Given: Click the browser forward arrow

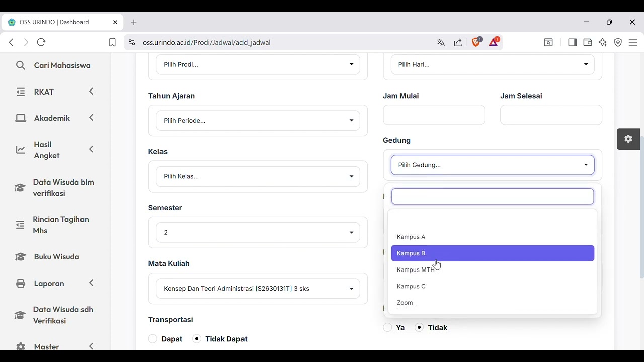Looking at the screenshot, I should click(26, 42).
